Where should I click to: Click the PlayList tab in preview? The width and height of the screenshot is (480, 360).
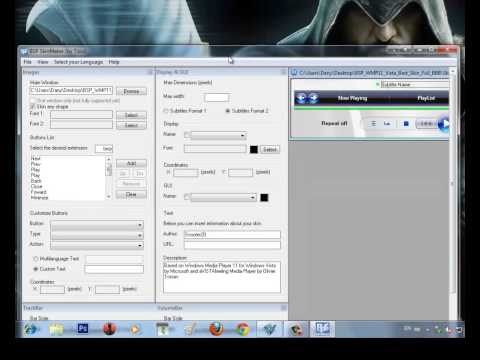click(x=426, y=98)
